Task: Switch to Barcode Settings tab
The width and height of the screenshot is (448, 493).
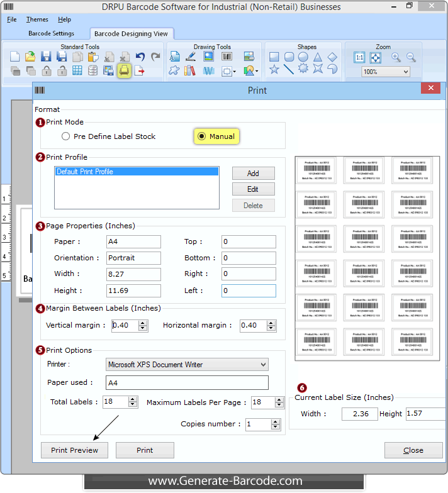Action: pyautogui.click(x=52, y=33)
